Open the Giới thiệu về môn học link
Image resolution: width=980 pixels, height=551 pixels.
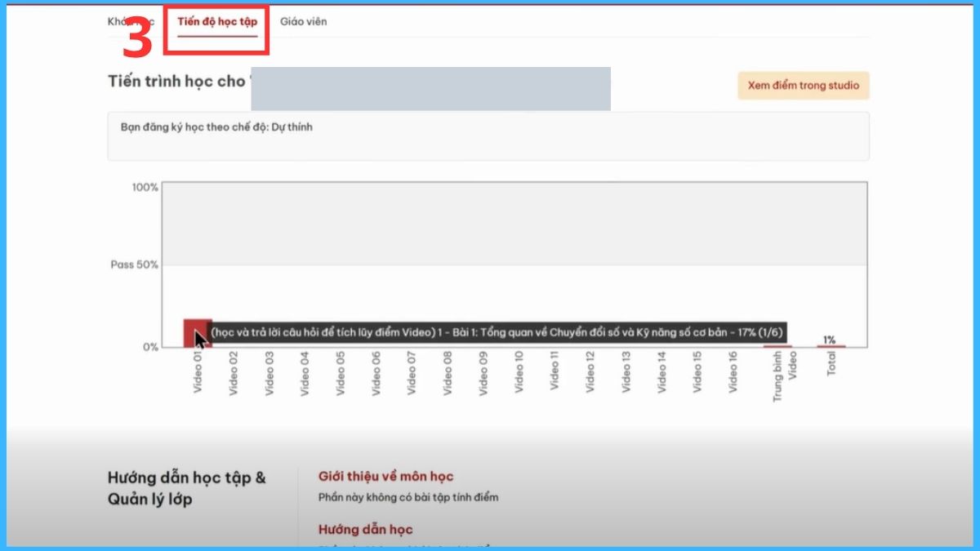click(x=385, y=477)
